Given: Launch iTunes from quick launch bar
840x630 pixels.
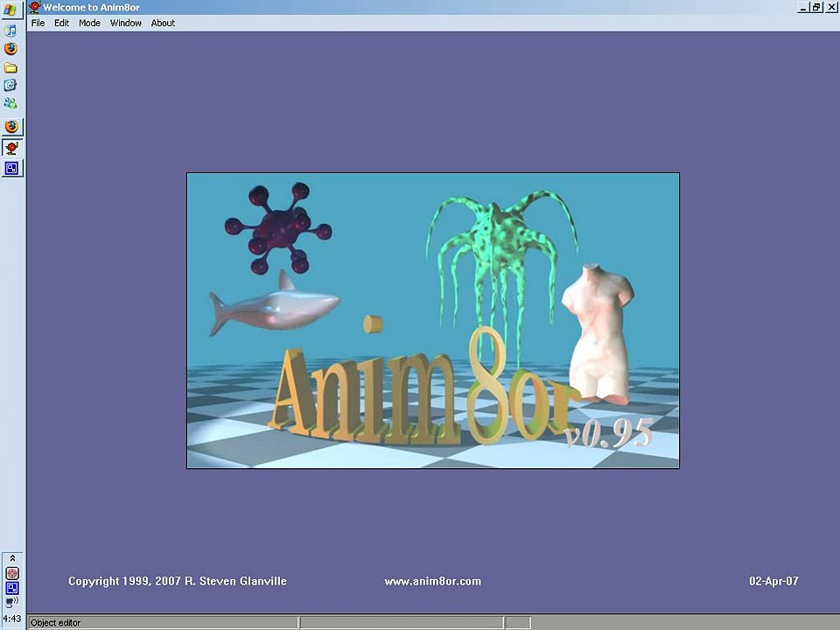Looking at the screenshot, I should [x=10, y=30].
